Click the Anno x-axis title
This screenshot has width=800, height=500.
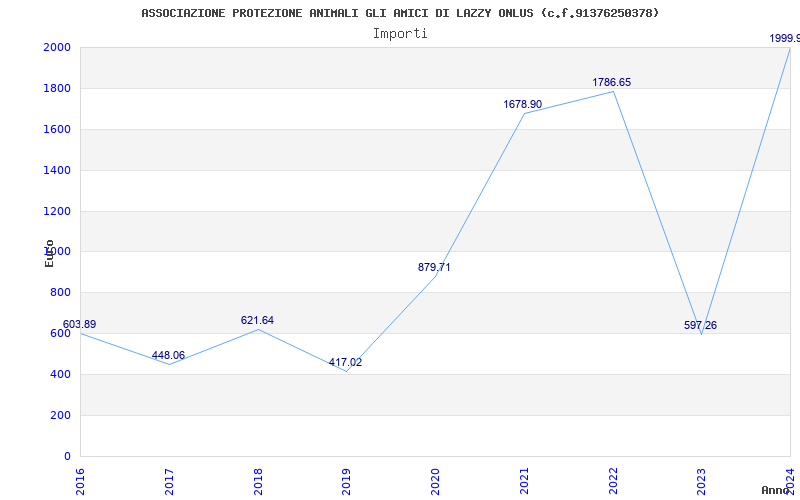pyautogui.click(x=776, y=490)
